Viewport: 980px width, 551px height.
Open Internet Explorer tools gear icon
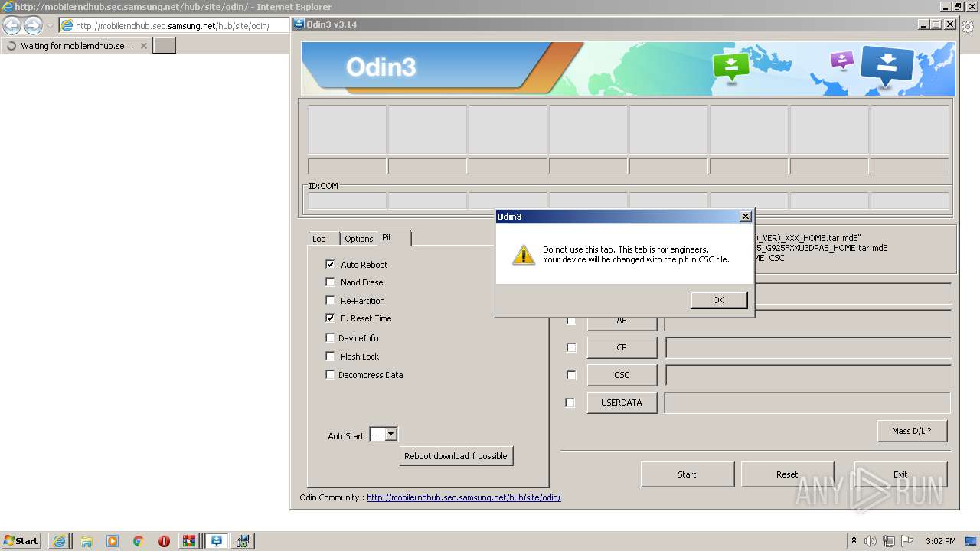(968, 25)
